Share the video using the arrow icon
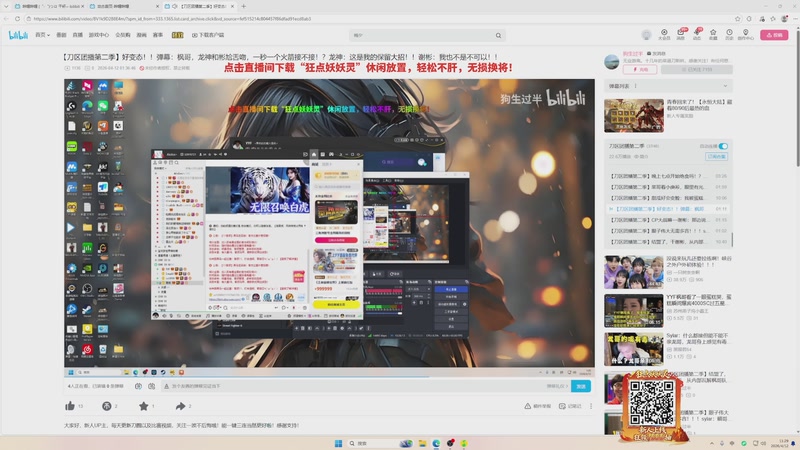Image resolution: width=800 pixels, height=450 pixels. [x=180, y=406]
